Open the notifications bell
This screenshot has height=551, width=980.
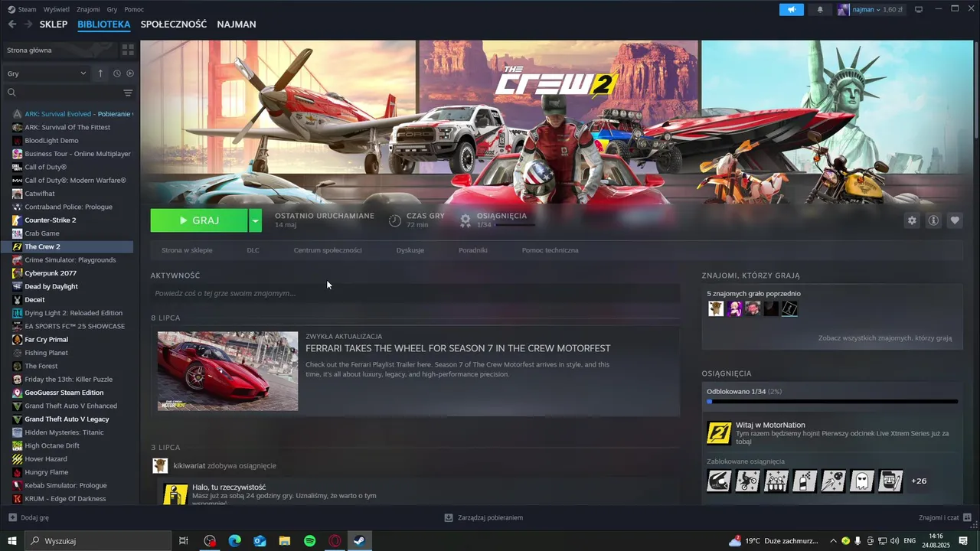821,9
